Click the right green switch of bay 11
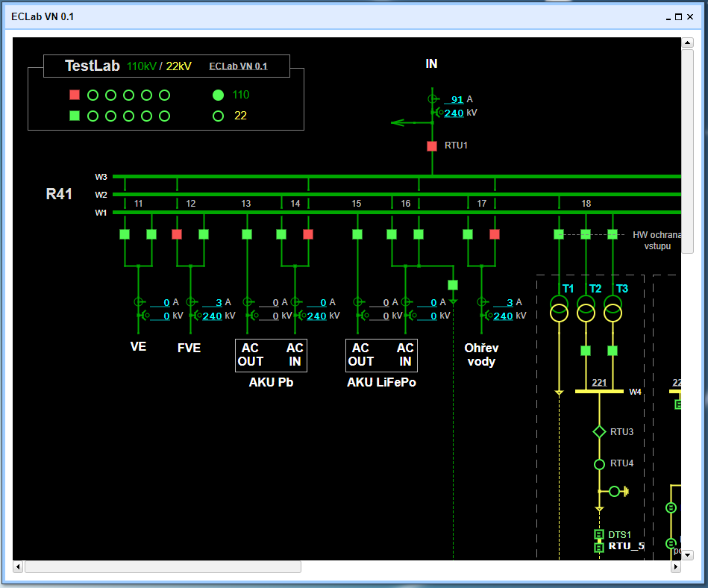This screenshot has height=588, width=708. pos(151,234)
